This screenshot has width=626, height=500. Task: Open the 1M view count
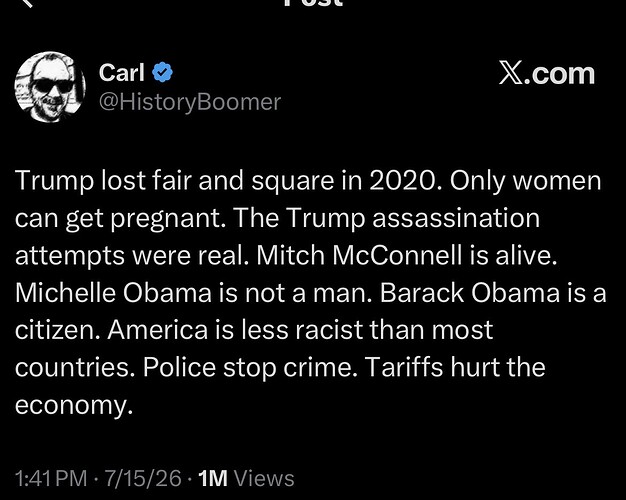213,478
